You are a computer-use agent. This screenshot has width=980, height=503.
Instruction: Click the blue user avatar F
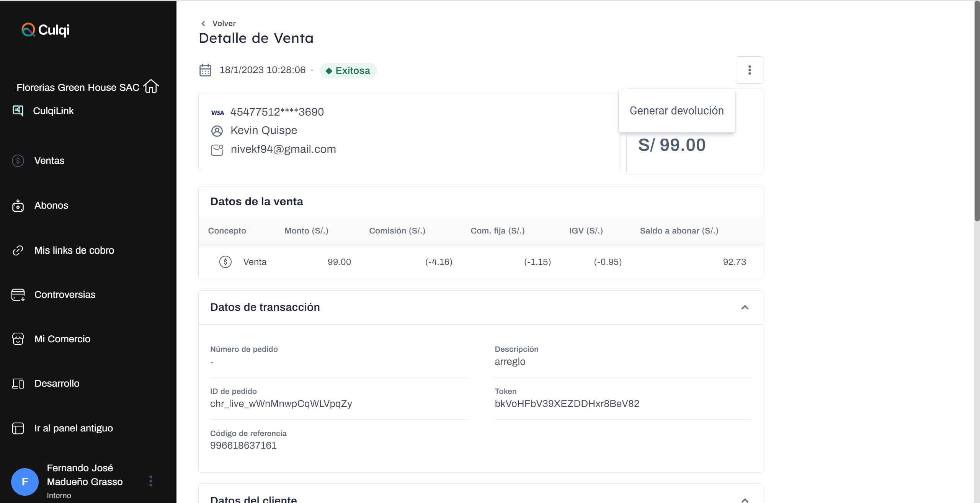click(25, 482)
